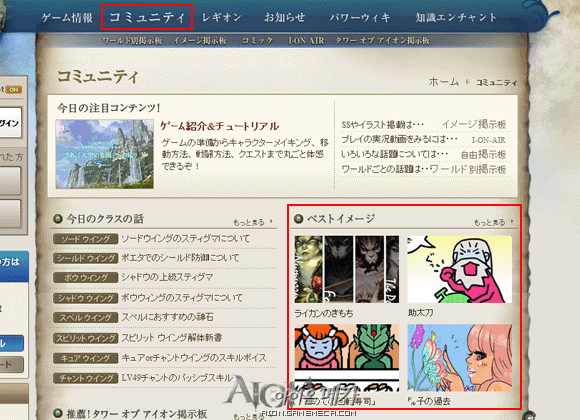Open the イメージ掲示板 submenu link
580x420 pixels.
[x=200, y=40]
